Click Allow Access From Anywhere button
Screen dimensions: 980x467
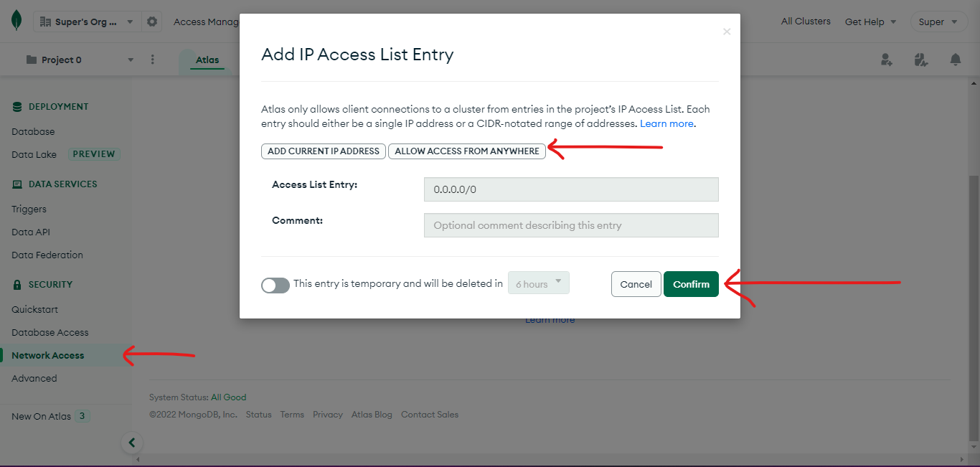(467, 151)
